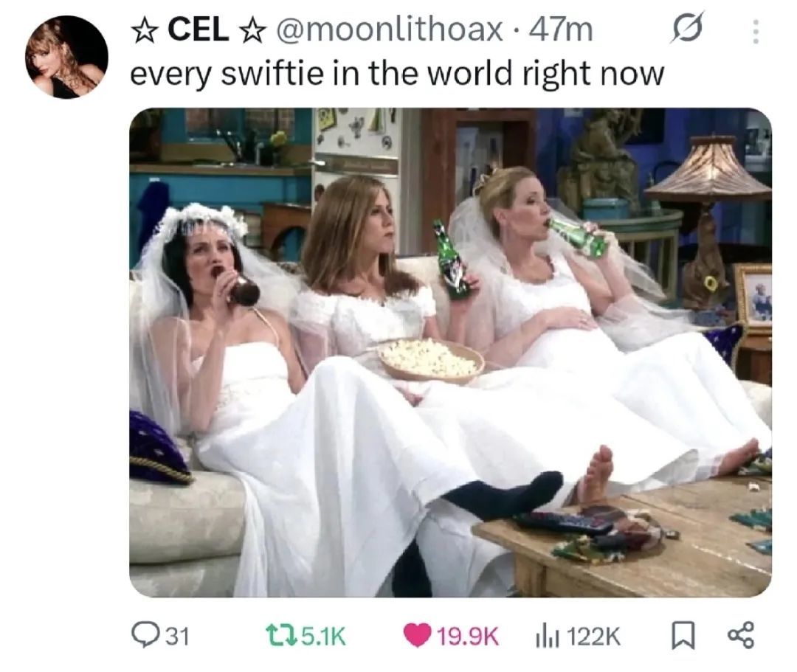
Task: Click the 19.9K likes count
Action: [x=468, y=636]
